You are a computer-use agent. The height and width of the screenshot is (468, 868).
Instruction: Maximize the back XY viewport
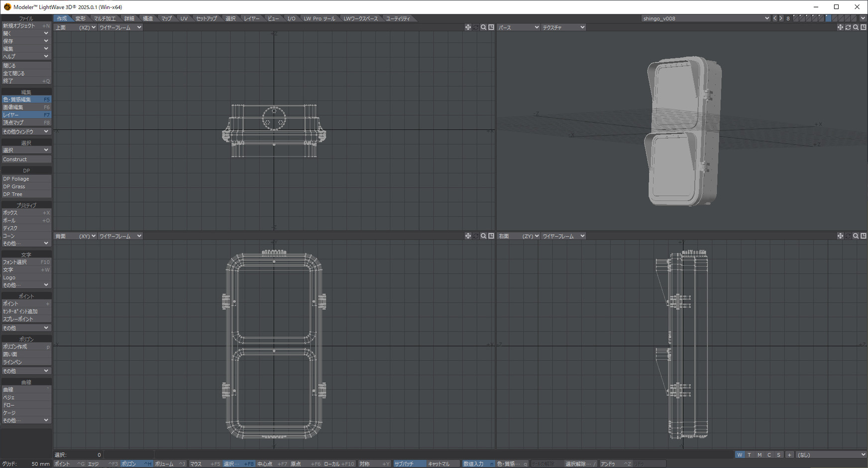coord(491,236)
